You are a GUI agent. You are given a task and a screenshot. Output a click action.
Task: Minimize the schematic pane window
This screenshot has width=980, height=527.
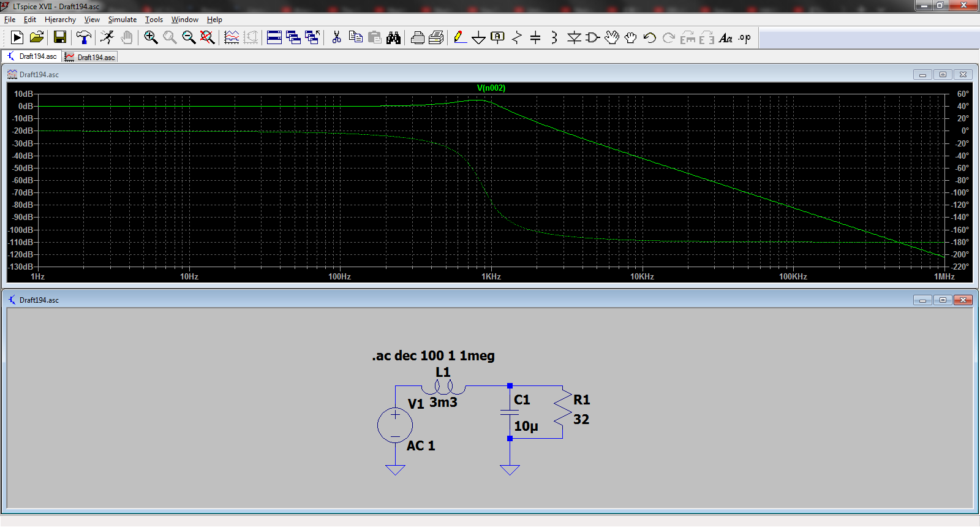(x=922, y=300)
